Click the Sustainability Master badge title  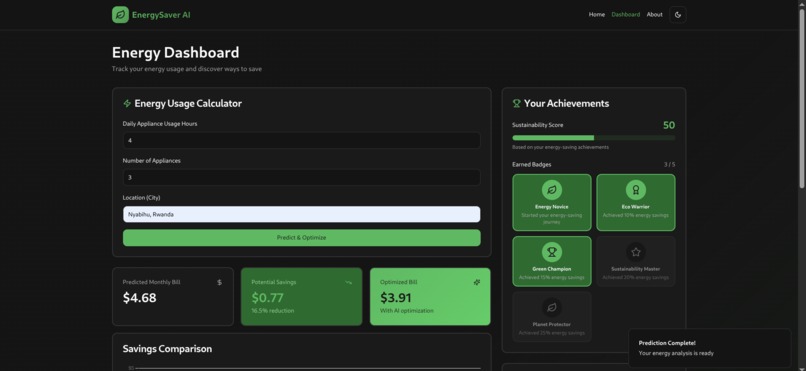click(x=636, y=269)
